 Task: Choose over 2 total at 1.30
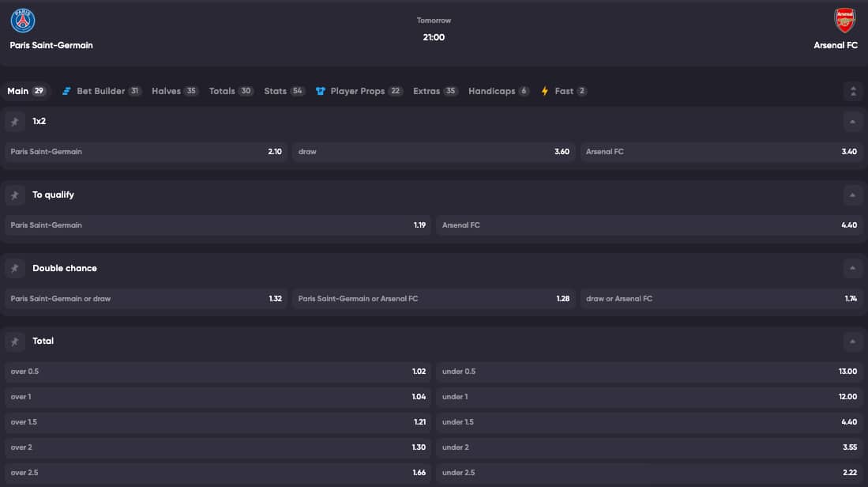(x=218, y=447)
